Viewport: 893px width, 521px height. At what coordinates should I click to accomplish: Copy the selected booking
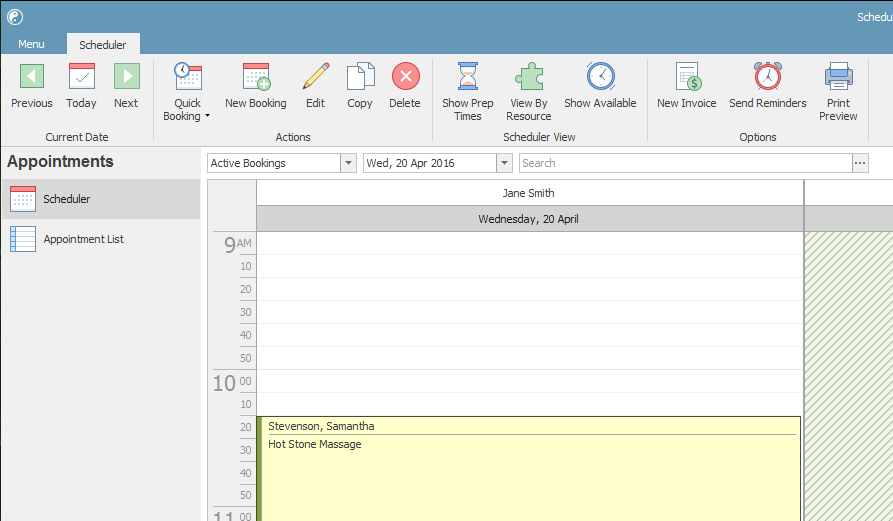coord(360,86)
